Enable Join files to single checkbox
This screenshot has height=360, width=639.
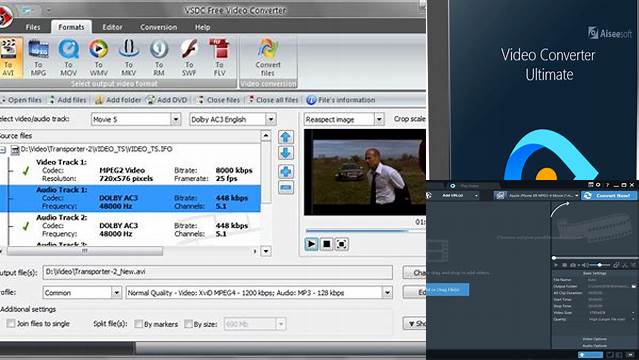click(x=11, y=324)
